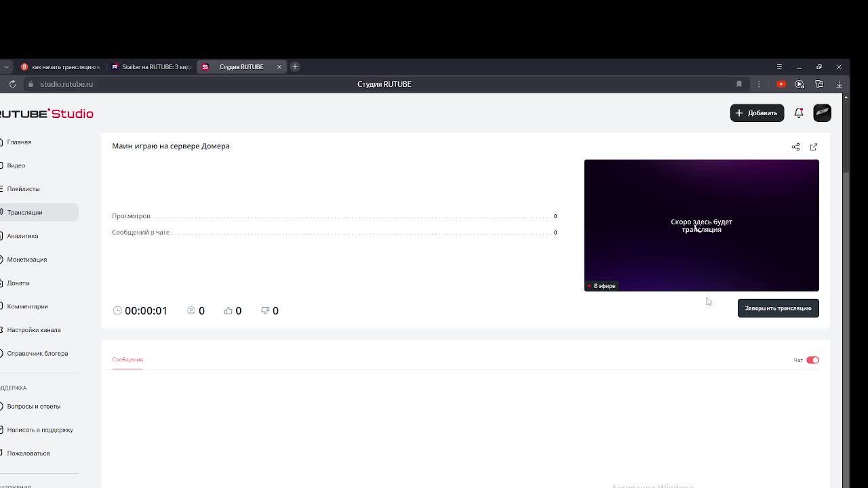Open Пожаловаться link
Image resolution: width=868 pixels, height=488 pixels.
[x=28, y=453]
